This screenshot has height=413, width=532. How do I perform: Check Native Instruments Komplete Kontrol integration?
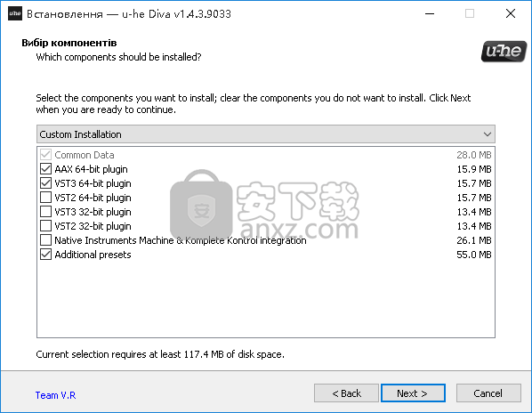click(x=45, y=240)
